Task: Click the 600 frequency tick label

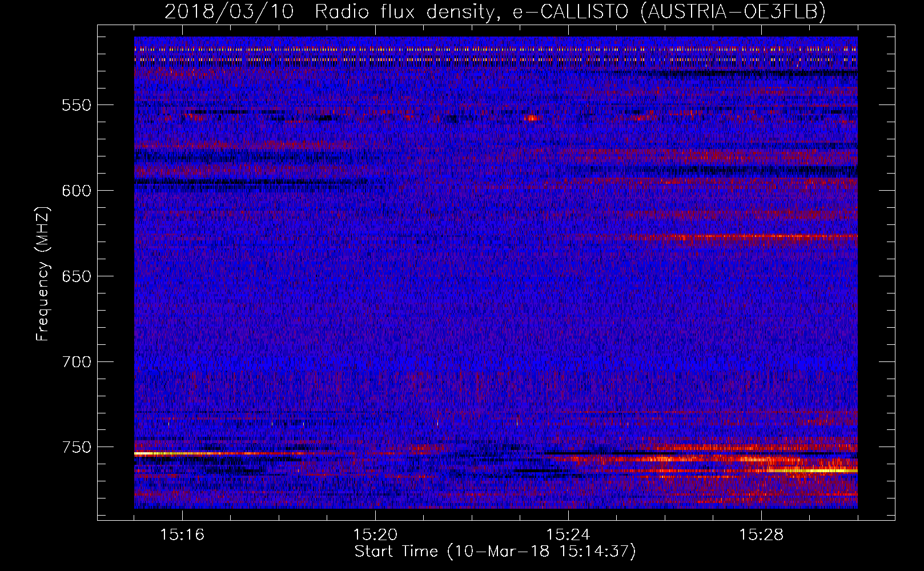Action: coord(77,191)
